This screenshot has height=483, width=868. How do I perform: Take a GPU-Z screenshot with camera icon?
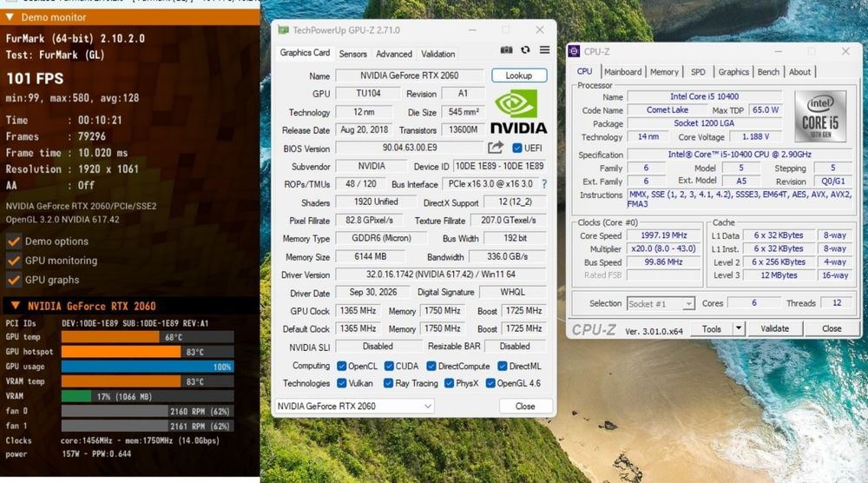click(x=506, y=50)
